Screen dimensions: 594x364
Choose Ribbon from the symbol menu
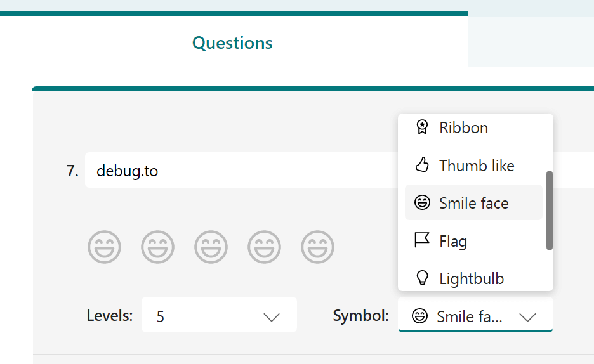[464, 127]
